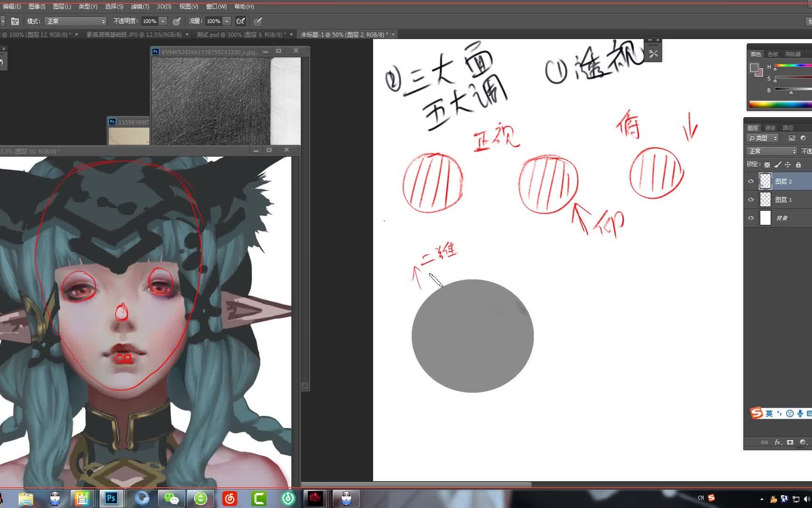Create adjustment layer icon
This screenshot has height=508, width=812.
pos(803,442)
